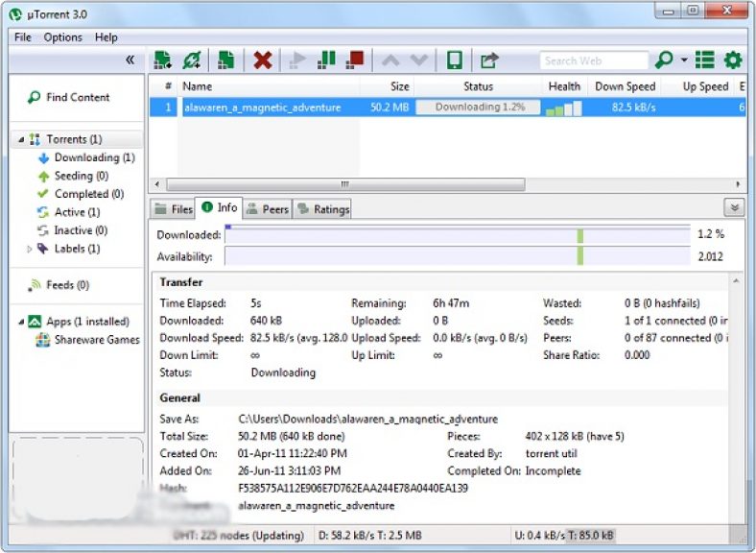Collapse the Torrents (1) tree node
The width and height of the screenshot is (756, 553).
click(21, 139)
